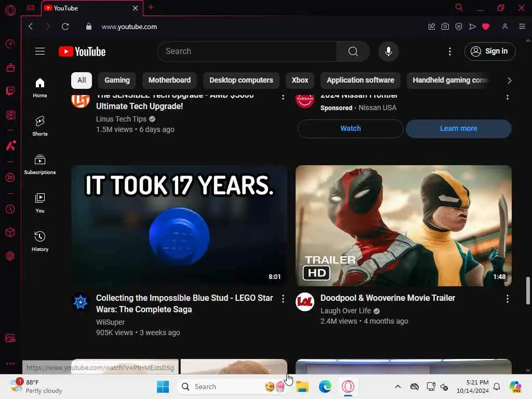Click Nissan advertiser avatar

[x=305, y=100]
